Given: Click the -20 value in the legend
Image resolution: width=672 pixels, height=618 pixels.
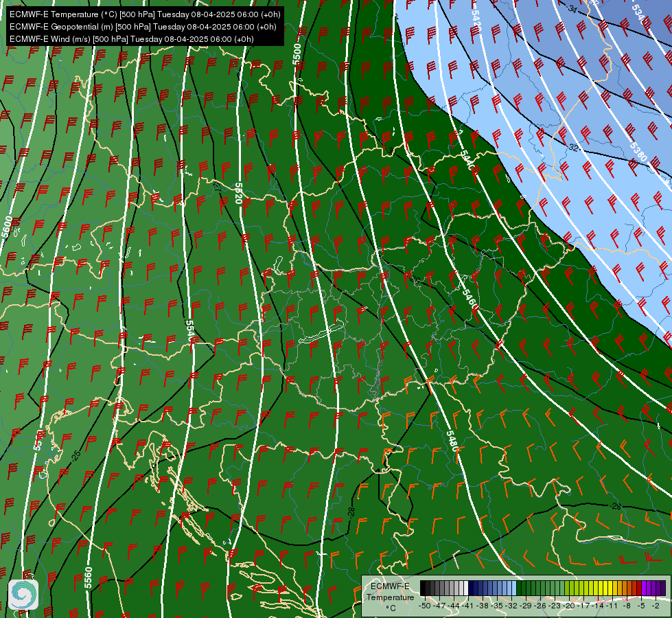Looking at the screenshot, I should pos(569,606).
